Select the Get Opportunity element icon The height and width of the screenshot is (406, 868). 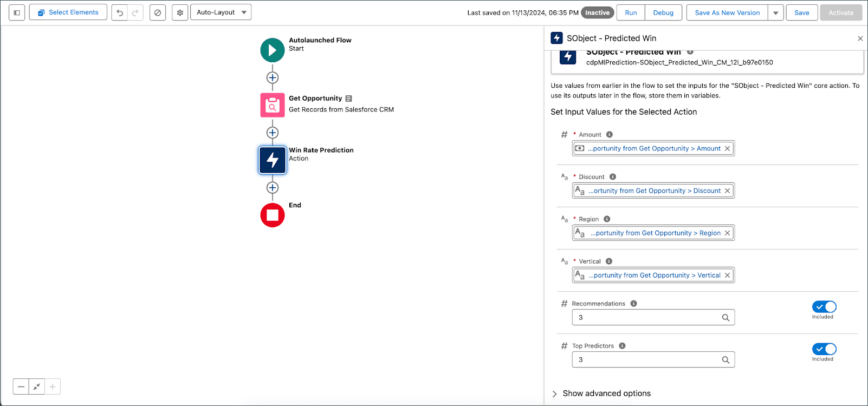click(x=273, y=105)
